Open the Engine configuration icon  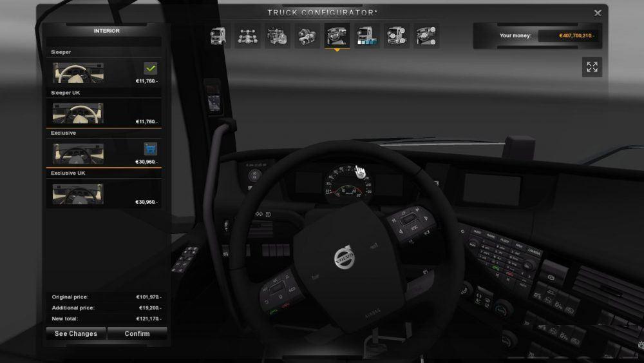coord(277,36)
